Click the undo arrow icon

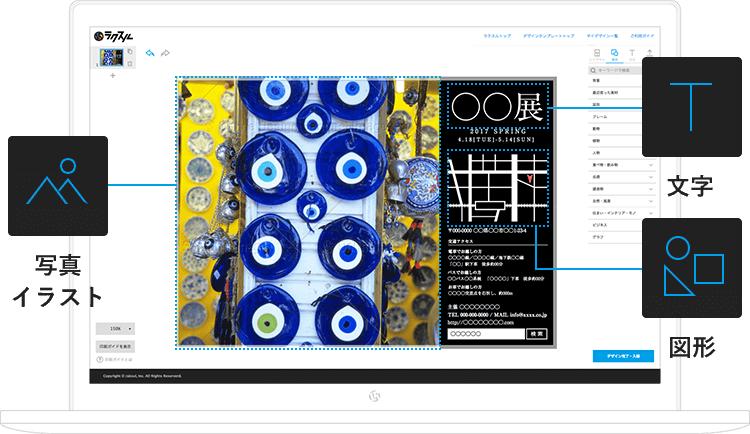(x=150, y=52)
